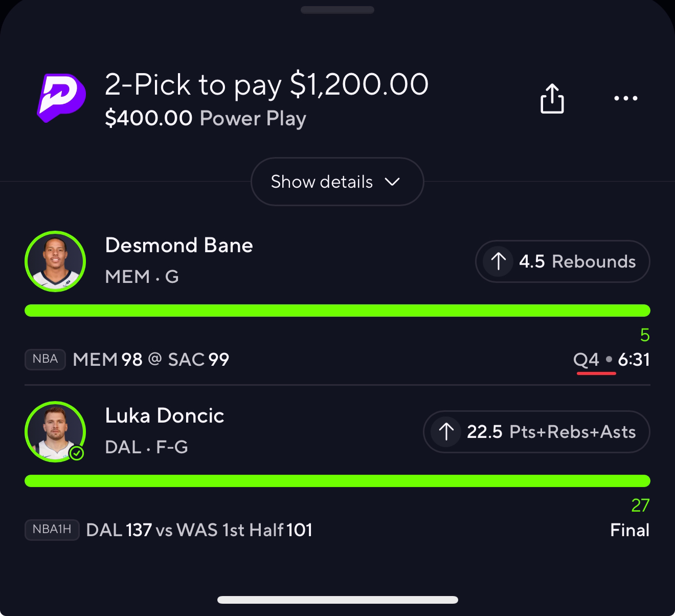Open the MEM 98 @ SAC 99 game score
Screen dimensions: 675x616
coord(151,360)
